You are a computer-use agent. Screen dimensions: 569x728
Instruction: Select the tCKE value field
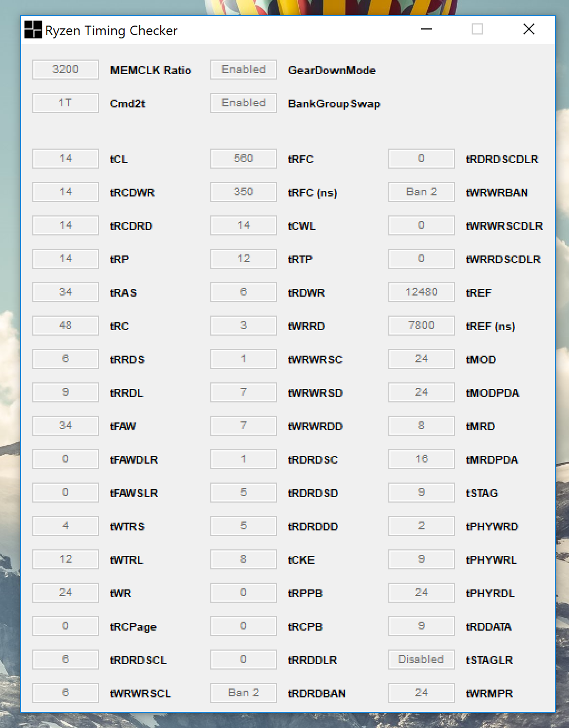pos(244,559)
